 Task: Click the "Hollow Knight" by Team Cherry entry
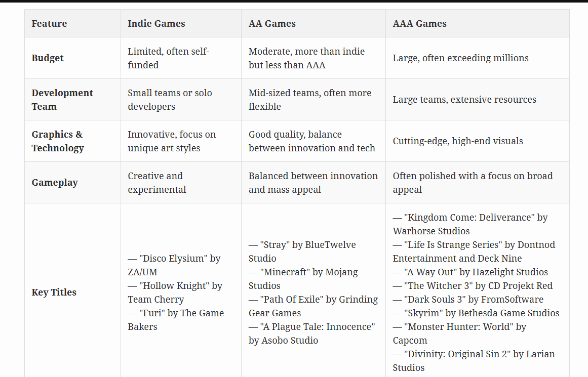pyautogui.click(x=175, y=292)
